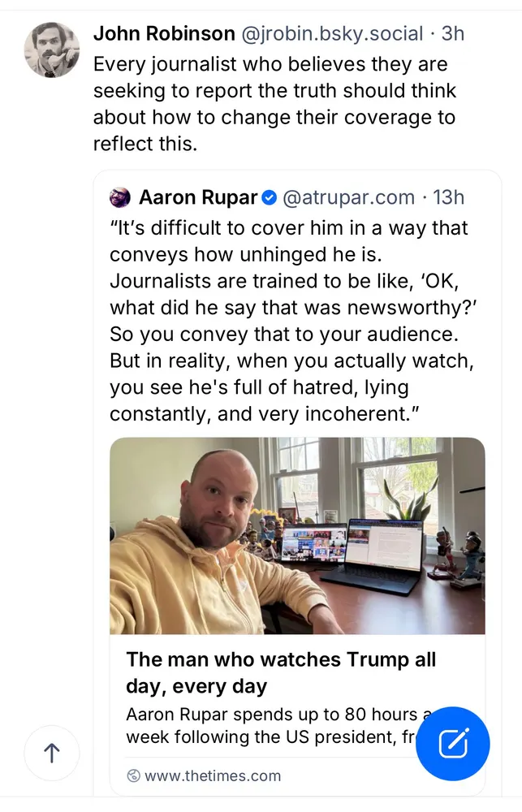Tap the quoted line "constantly, and very incoherent."
The image size is (522, 812).
point(264,413)
